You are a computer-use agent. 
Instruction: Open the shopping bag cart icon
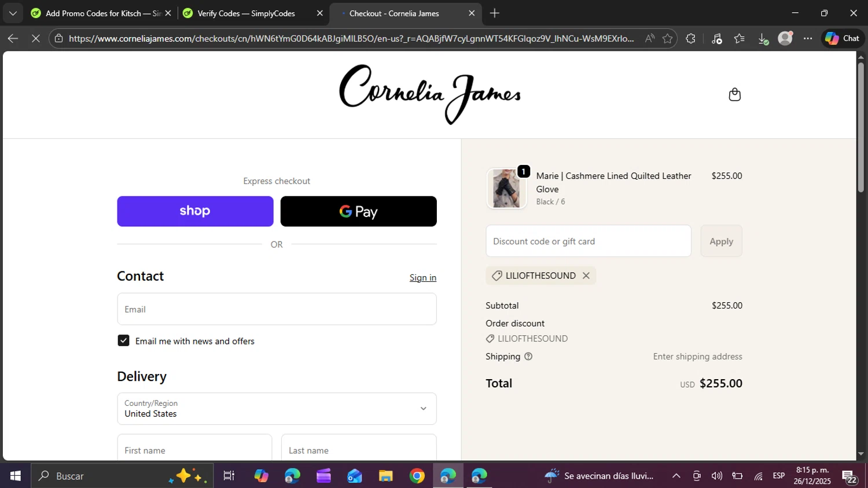tap(734, 94)
